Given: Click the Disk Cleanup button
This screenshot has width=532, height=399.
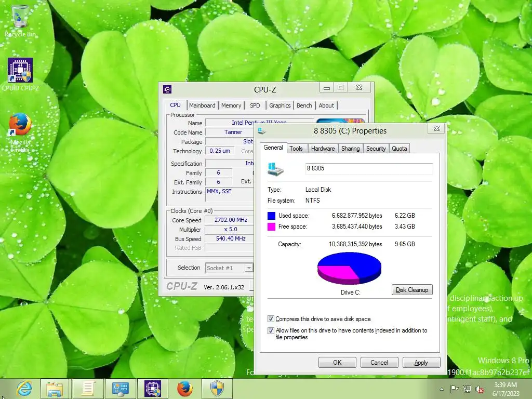Looking at the screenshot, I should click(412, 290).
